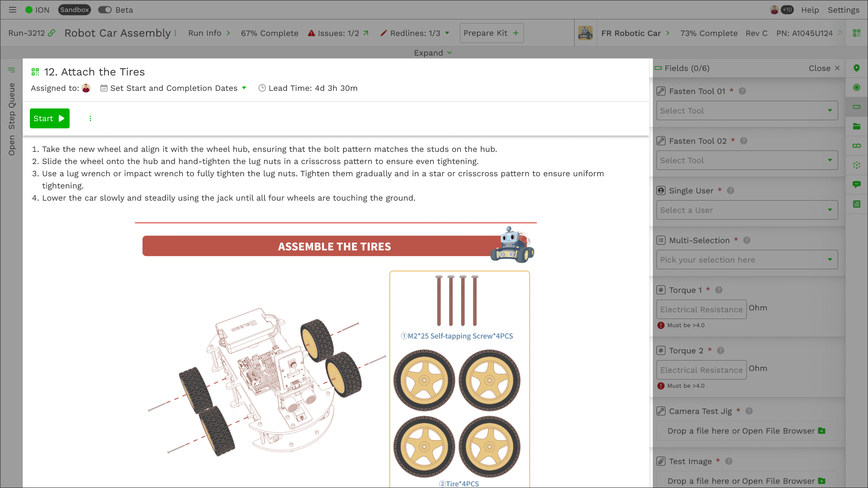Screen dimensions: 868x488
Task: Toggle the Beta switch
Action: 105,10
